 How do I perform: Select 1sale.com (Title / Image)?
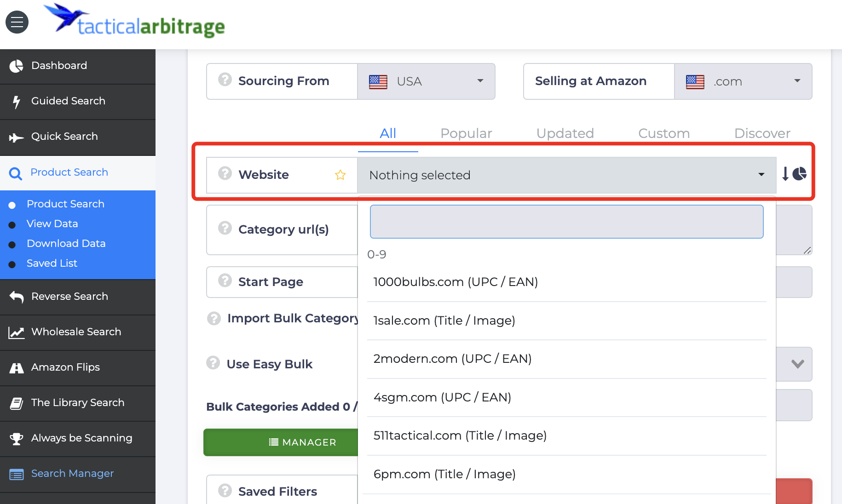(x=567, y=321)
